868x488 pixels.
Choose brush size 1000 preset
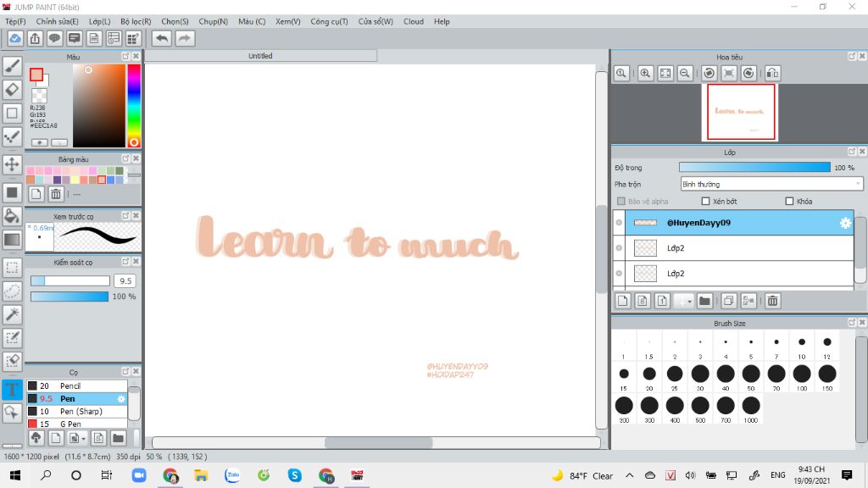pos(751,408)
